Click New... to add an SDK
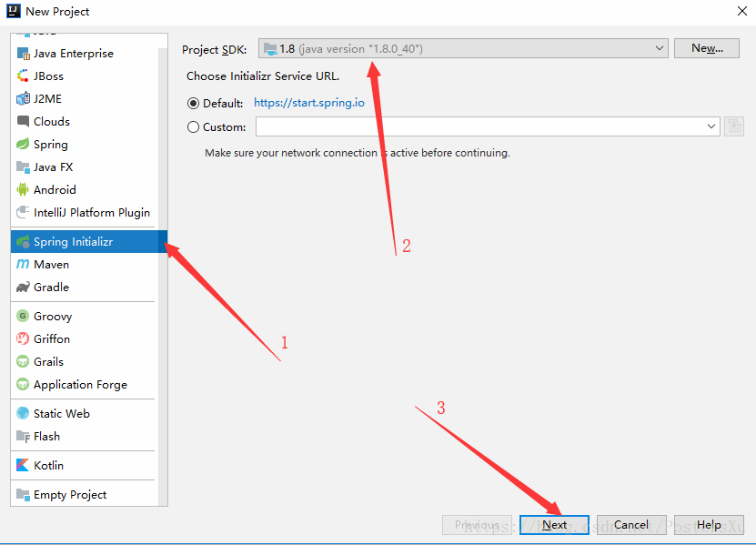Image resolution: width=756 pixels, height=545 pixels. coord(707,48)
